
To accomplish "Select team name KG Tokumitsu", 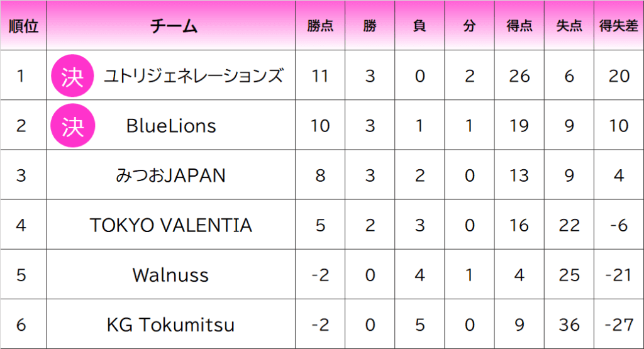I will click(170, 324).
